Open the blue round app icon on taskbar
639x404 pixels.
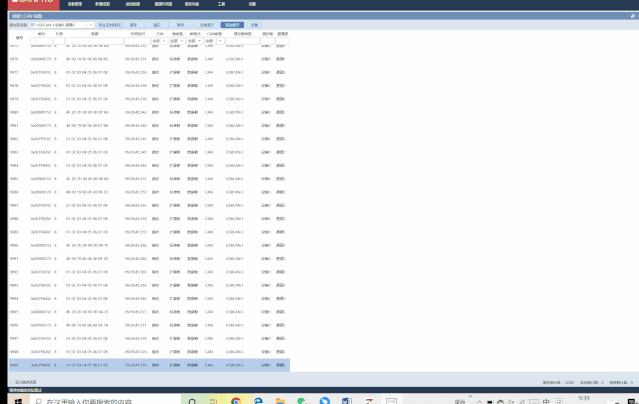click(324, 401)
